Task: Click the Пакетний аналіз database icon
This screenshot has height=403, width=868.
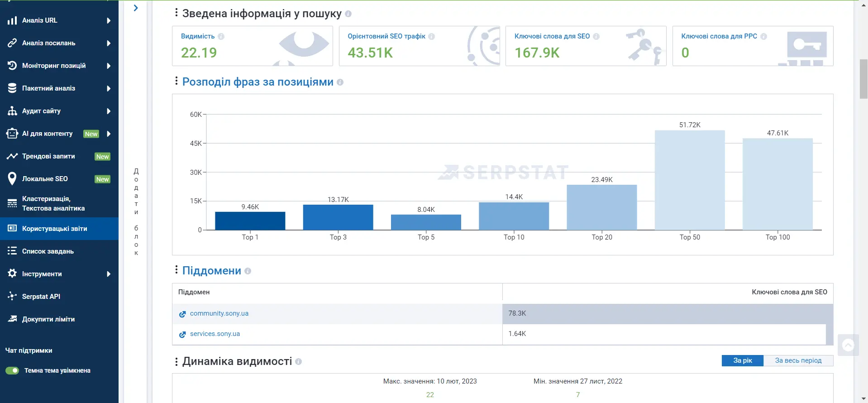Action: point(12,88)
